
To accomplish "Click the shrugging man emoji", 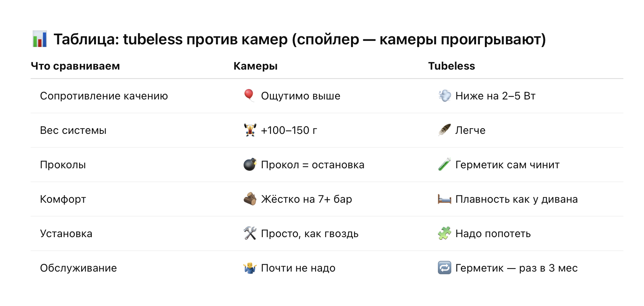I will [x=250, y=268].
